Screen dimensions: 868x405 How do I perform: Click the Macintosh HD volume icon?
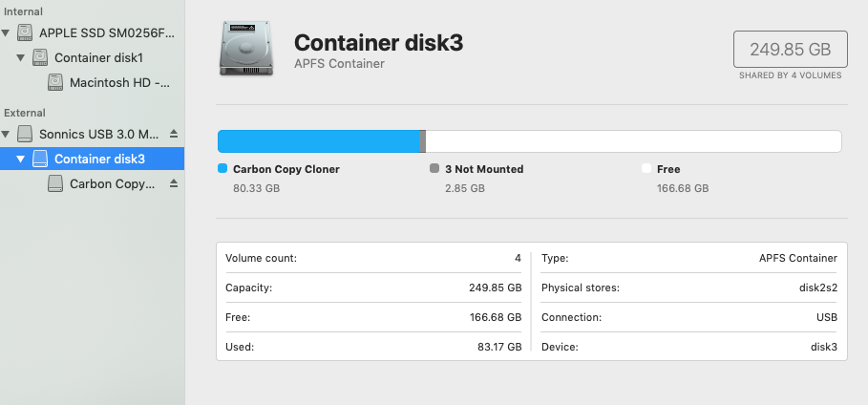click(54, 83)
